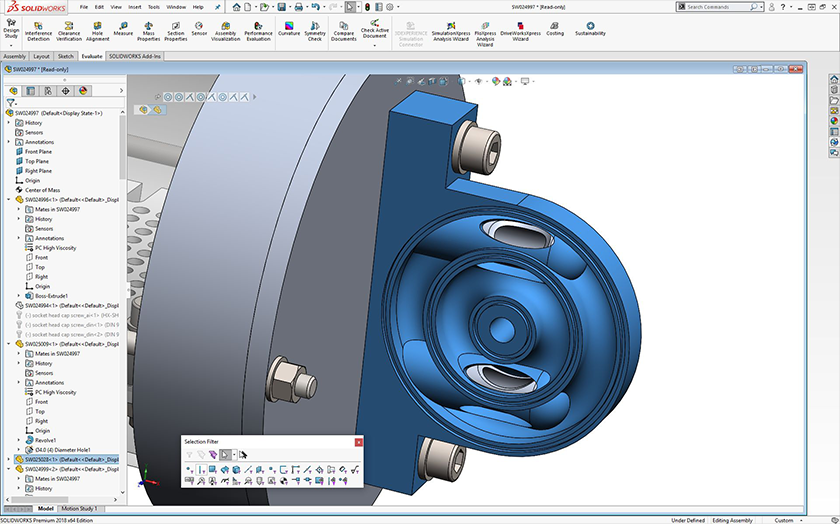Image resolution: width=840 pixels, height=524 pixels.
Task: Toggle Filter Faces in Selection Filter
Action: point(213,469)
